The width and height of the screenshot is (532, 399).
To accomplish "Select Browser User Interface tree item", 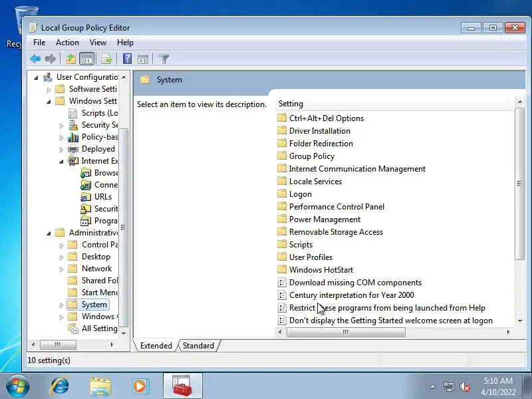I will pos(99,173).
